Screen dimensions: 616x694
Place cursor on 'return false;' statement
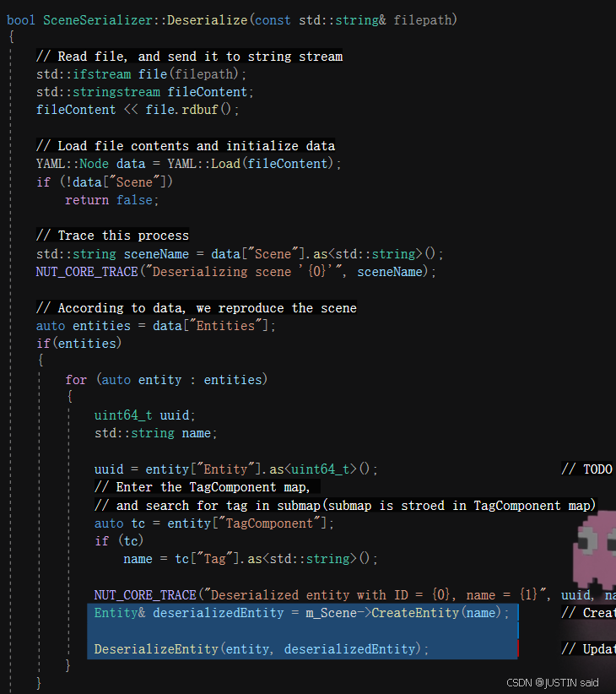point(111,200)
